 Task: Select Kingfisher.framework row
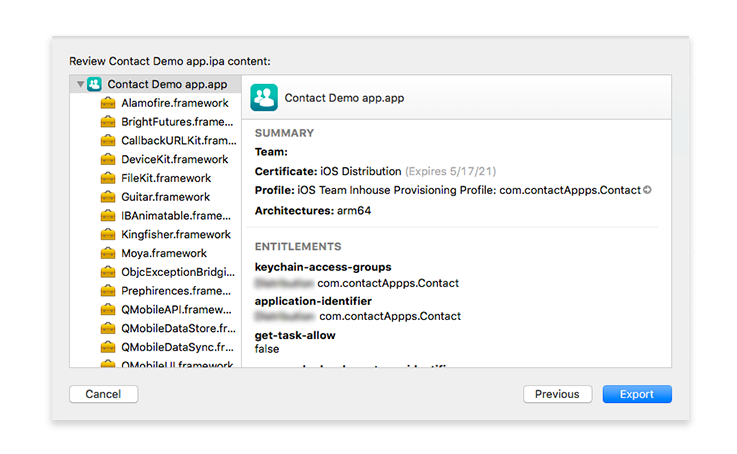[x=156, y=235]
